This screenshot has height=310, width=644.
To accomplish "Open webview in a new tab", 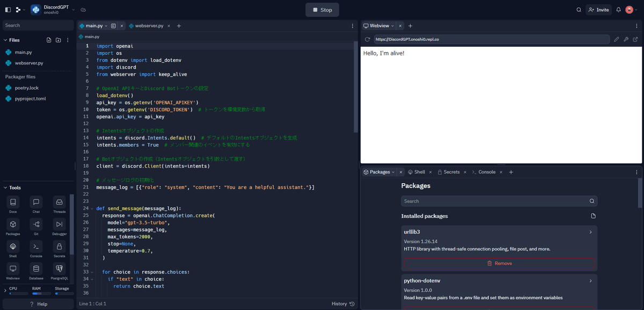I will 635,39.
